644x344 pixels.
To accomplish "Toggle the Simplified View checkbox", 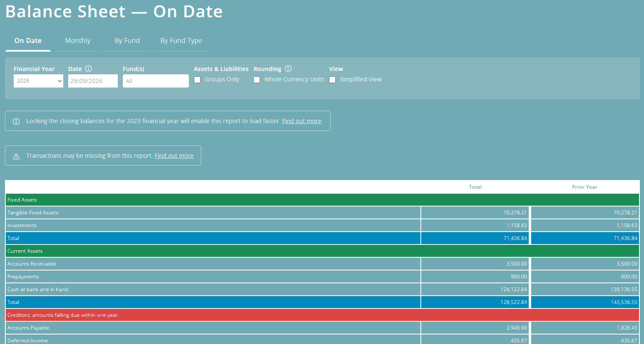I will point(332,80).
